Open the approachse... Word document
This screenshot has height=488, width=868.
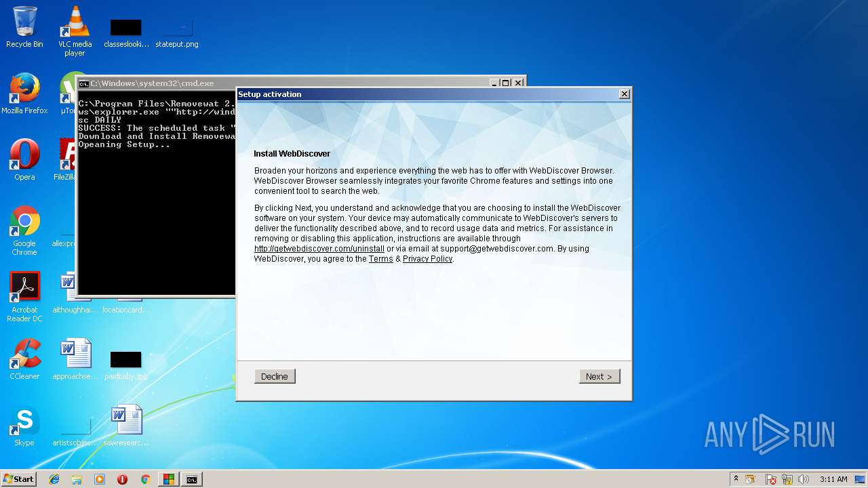pos(75,359)
